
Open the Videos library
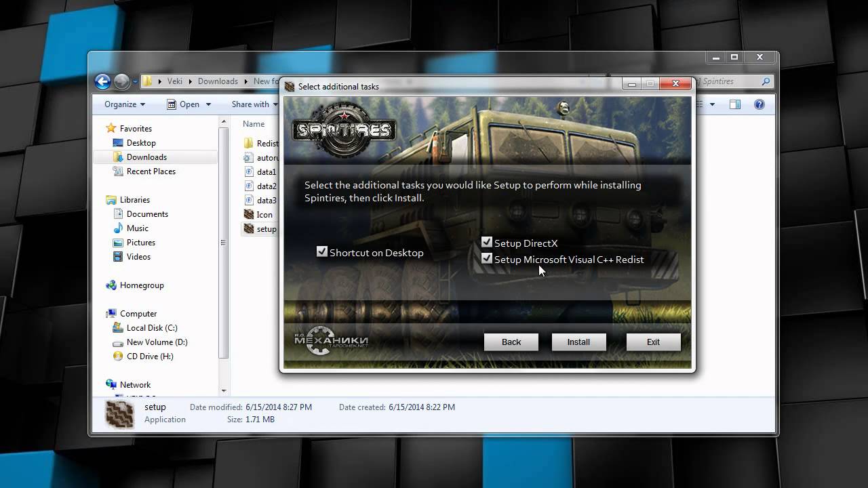(x=138, y=257)
